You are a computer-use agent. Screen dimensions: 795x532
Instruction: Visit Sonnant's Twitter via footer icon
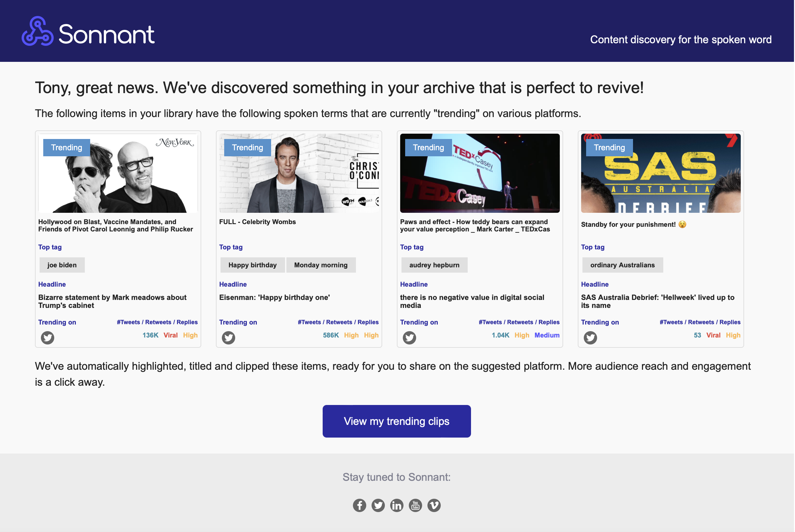(379, 506)
